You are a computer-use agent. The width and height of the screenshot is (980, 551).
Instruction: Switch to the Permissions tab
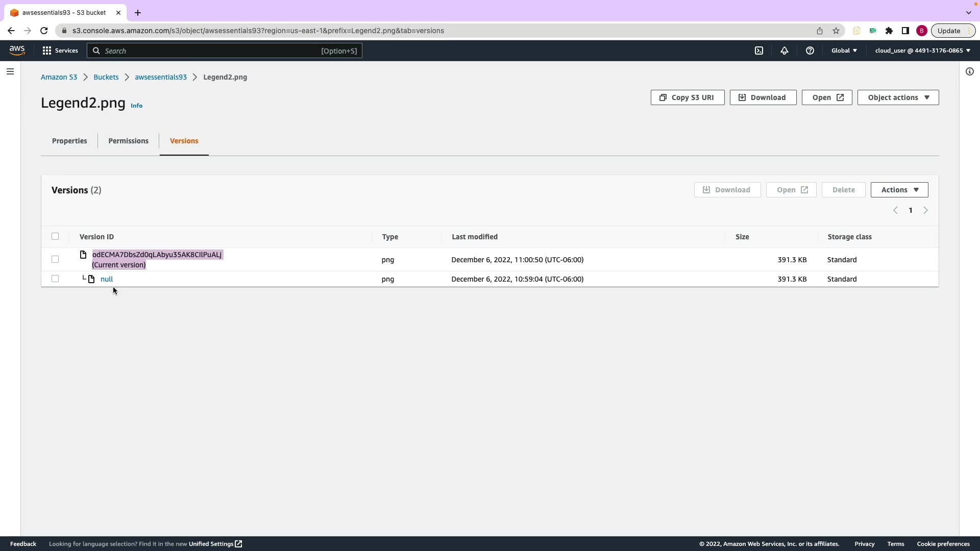pyautogui.click(x=128, y=141)
